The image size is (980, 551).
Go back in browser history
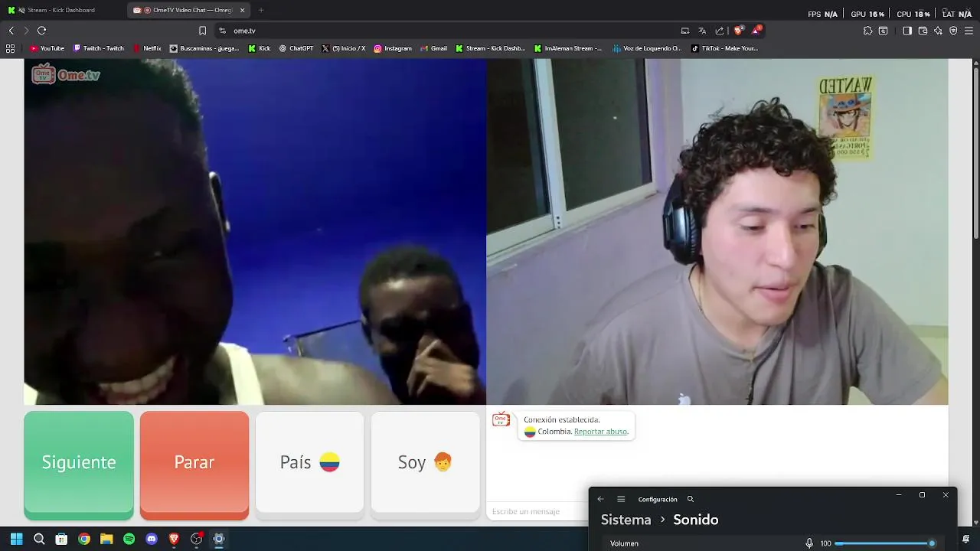pos(11,31)
